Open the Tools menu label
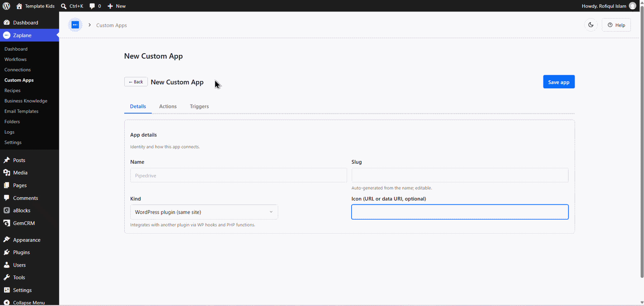Image resolution: width=644 pixels, height=306 pixels. tap(19, 277)
